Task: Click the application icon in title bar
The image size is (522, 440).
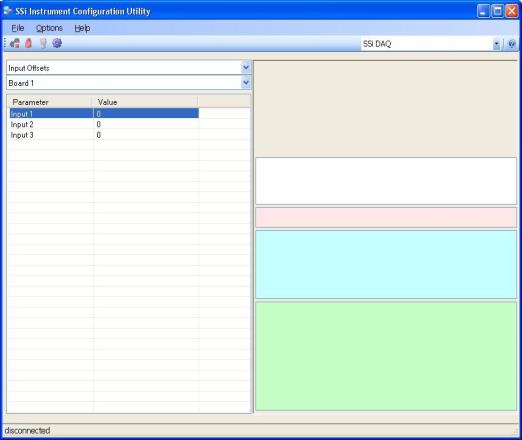Action: [8, 11]
